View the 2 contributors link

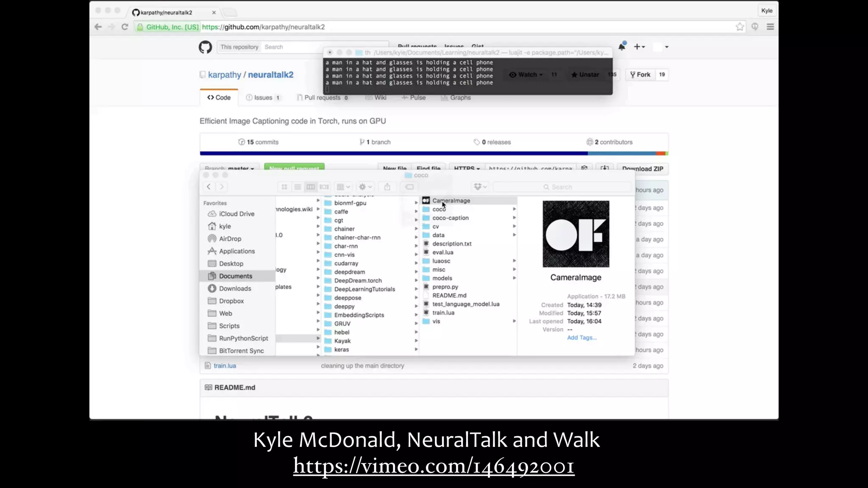coord(609,142)
